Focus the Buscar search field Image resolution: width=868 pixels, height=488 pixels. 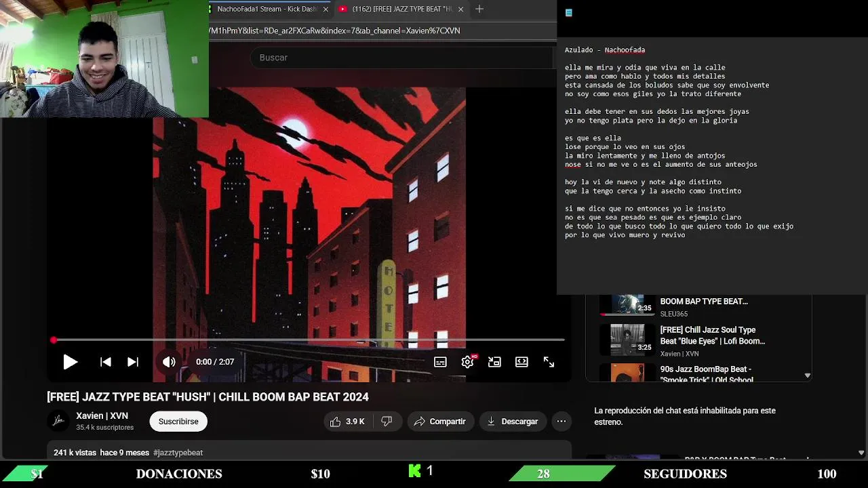click(403, 58)
